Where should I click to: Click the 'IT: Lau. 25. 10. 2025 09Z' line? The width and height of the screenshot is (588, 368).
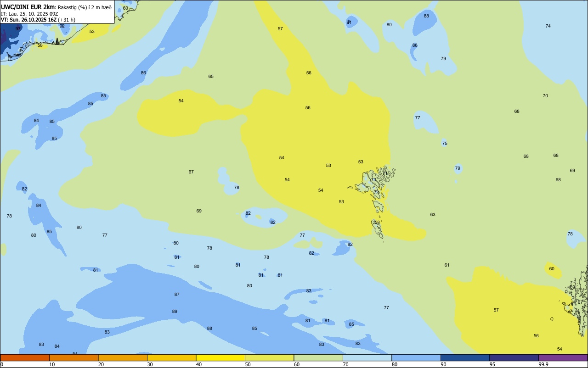click(x=29, y=14)
